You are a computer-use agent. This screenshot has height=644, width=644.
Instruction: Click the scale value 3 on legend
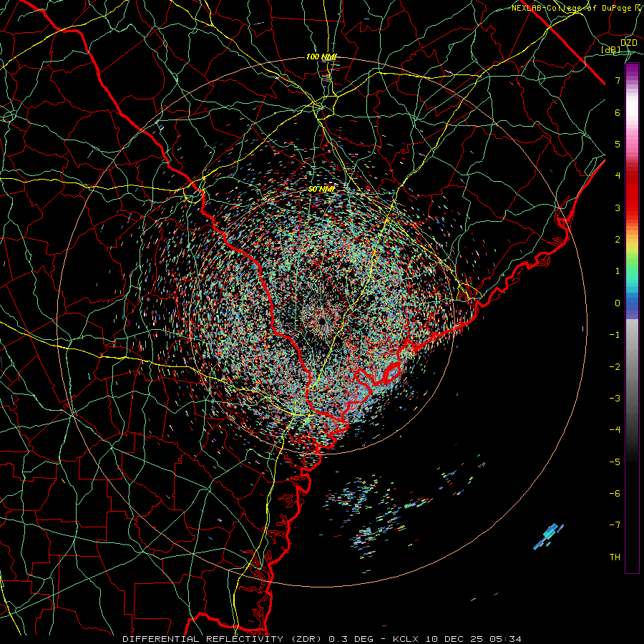coord(618,208)
